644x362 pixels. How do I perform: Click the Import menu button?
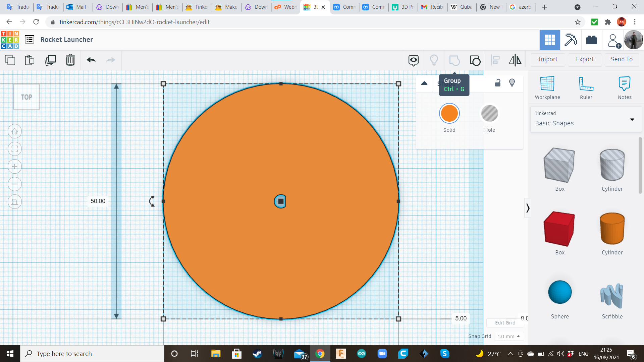point(548,59)
